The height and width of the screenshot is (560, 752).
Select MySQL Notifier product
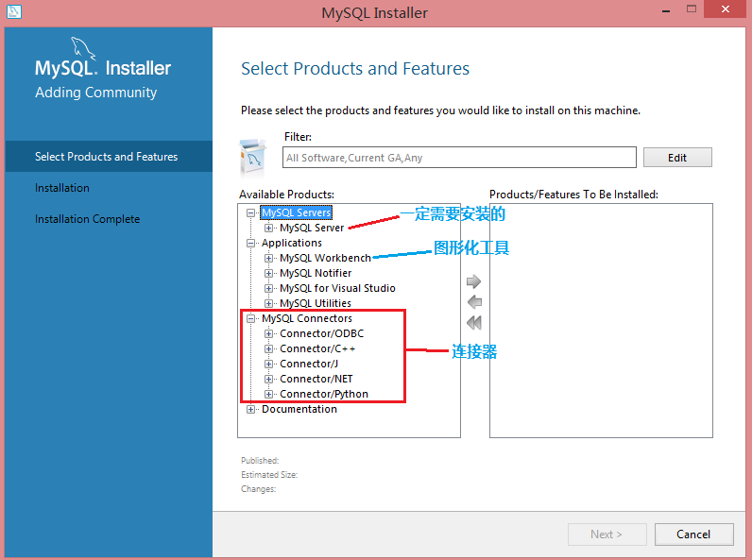[316, 273]
